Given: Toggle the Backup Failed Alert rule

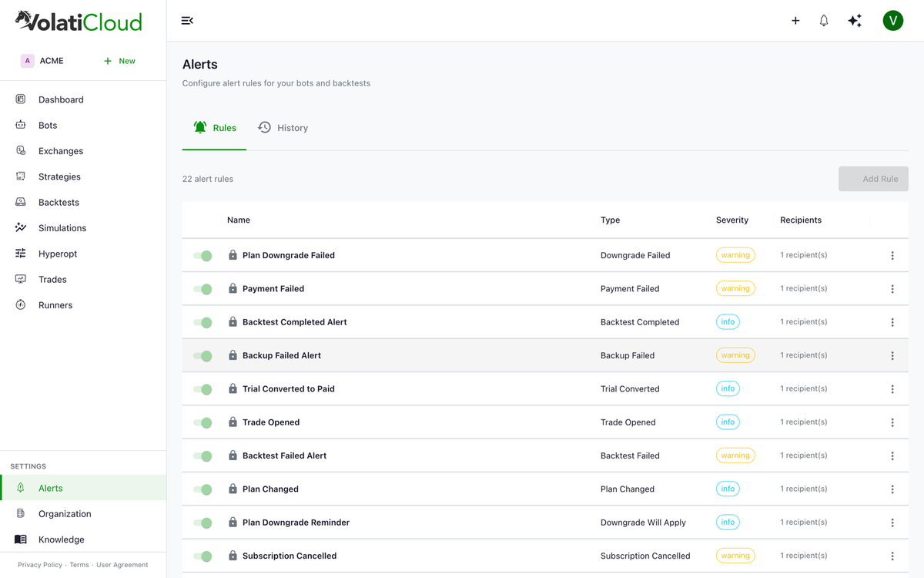Looking at the screenshot, I should tap(203, 355).
